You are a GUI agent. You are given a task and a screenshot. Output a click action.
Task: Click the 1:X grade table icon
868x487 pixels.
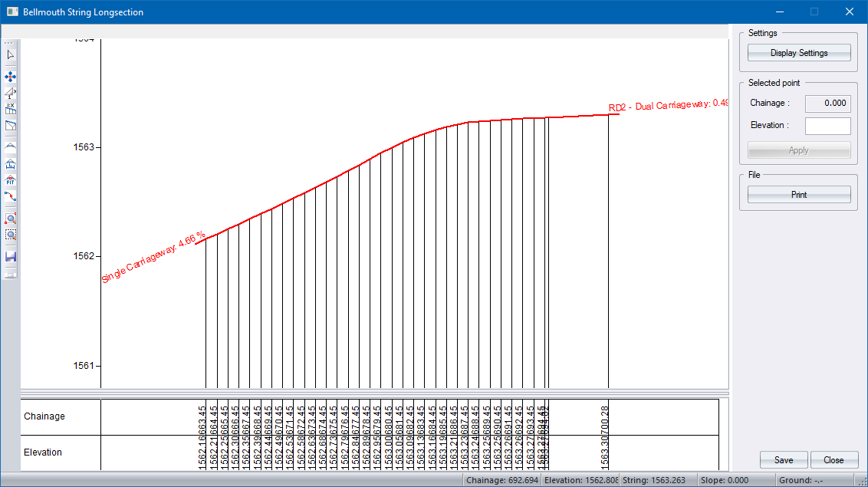[11, 109]
